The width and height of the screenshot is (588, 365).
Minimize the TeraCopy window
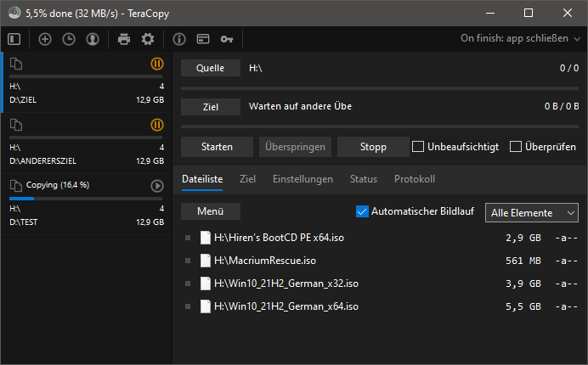[490, 13]
